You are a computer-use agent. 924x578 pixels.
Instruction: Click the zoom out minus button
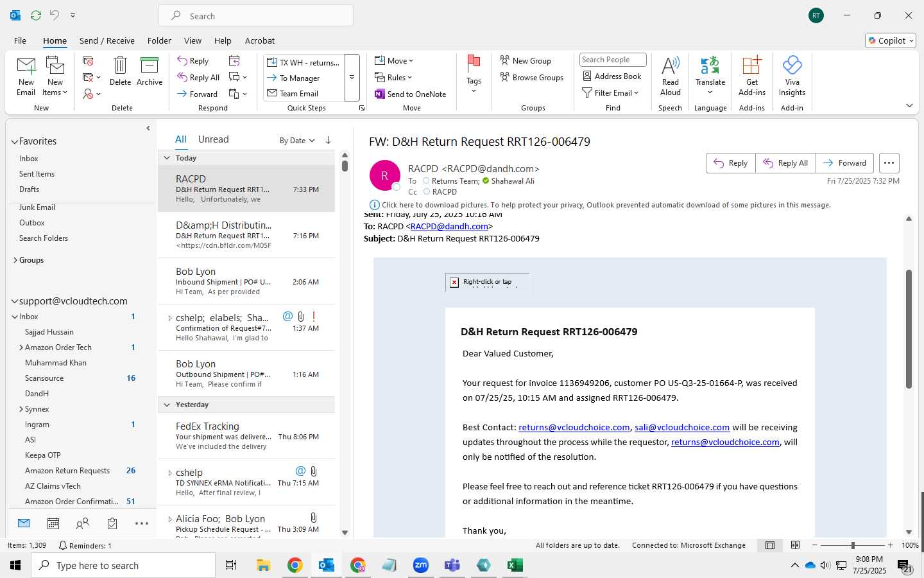[x=815, y=545]
